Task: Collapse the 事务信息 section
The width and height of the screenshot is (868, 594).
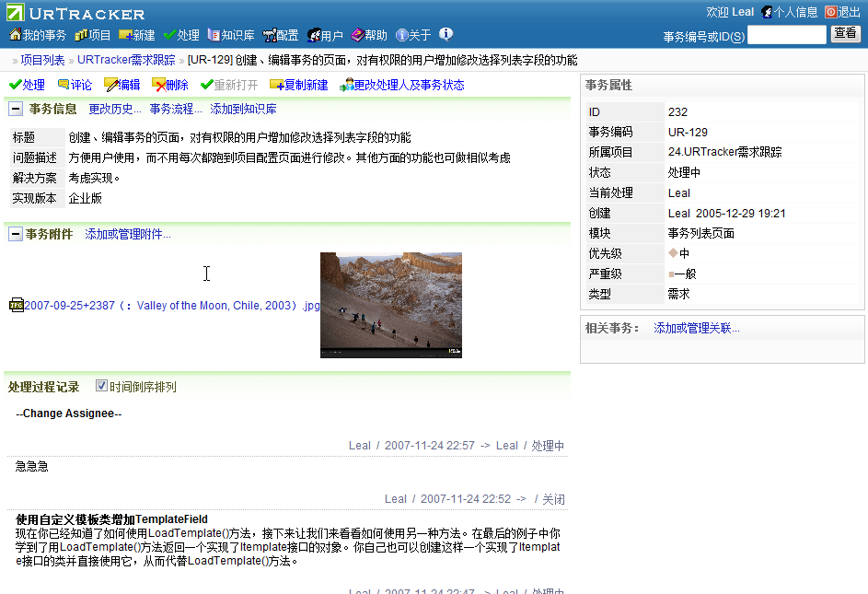Action: pos(16,109)
